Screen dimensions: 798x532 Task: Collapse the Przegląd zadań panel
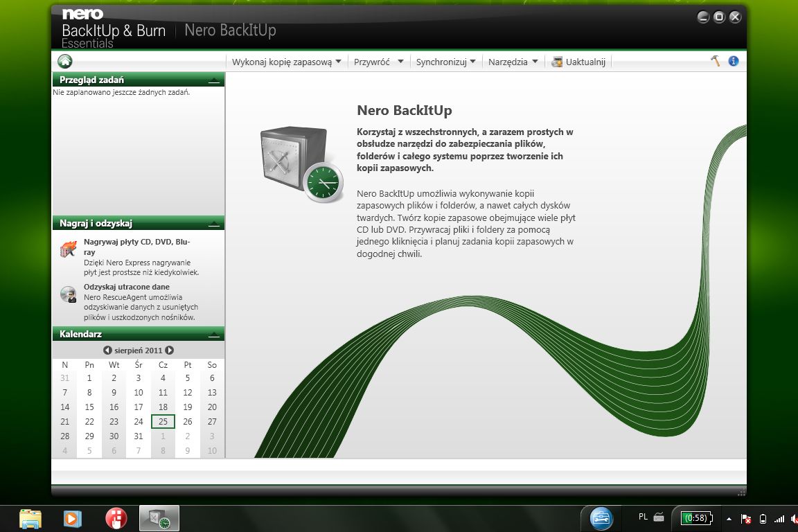pos(214,80)
